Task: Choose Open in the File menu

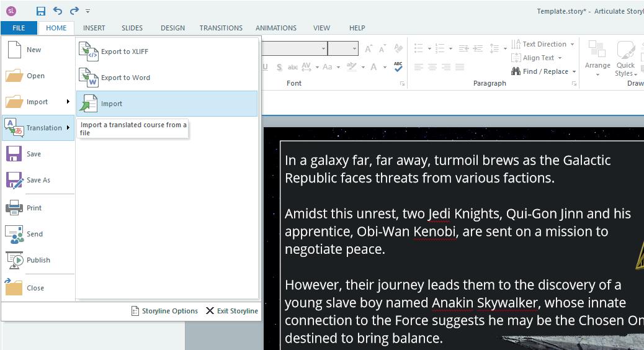Action: click(x=38, y=76)
